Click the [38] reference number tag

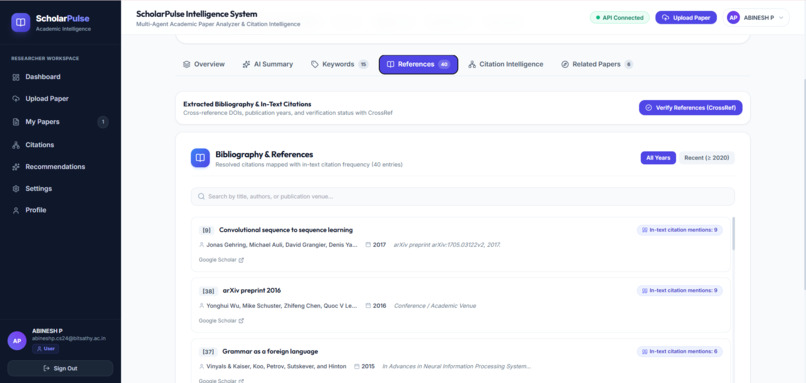(x=208, y=291)
